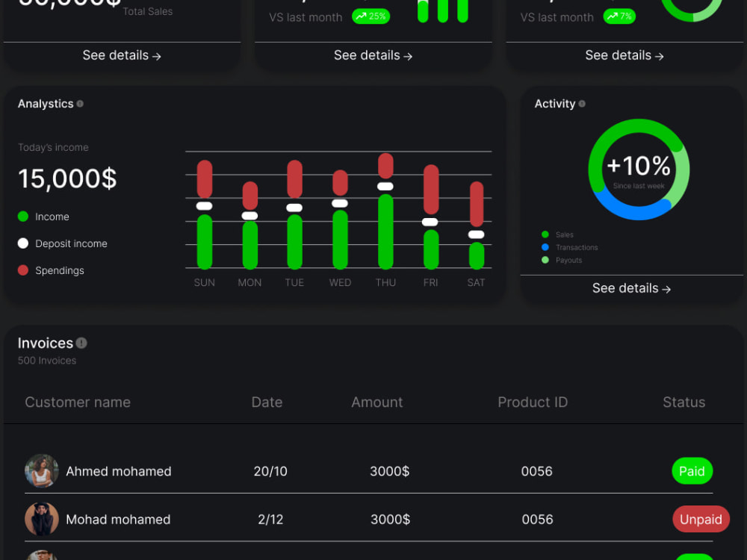Viewport: 747px width, 560px height.
Task: Select the blue Transactions legend dot
Action: (545, 247)
